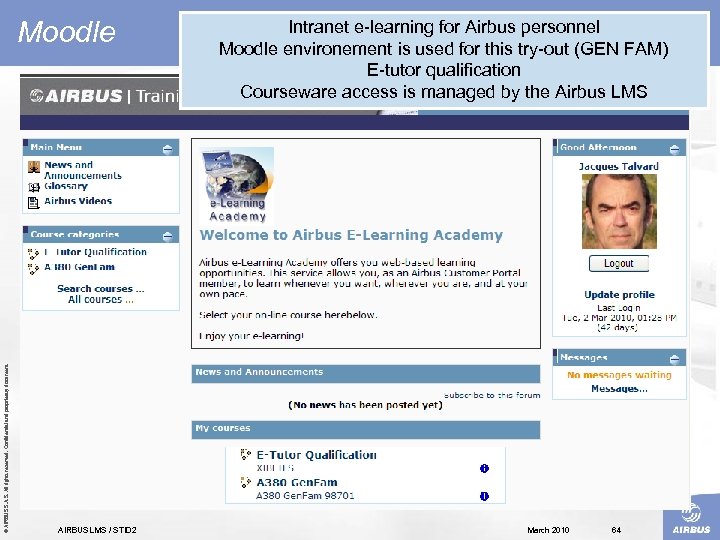Click the 'My courses' section header
The image size is (720, 540).
(366, 430)
